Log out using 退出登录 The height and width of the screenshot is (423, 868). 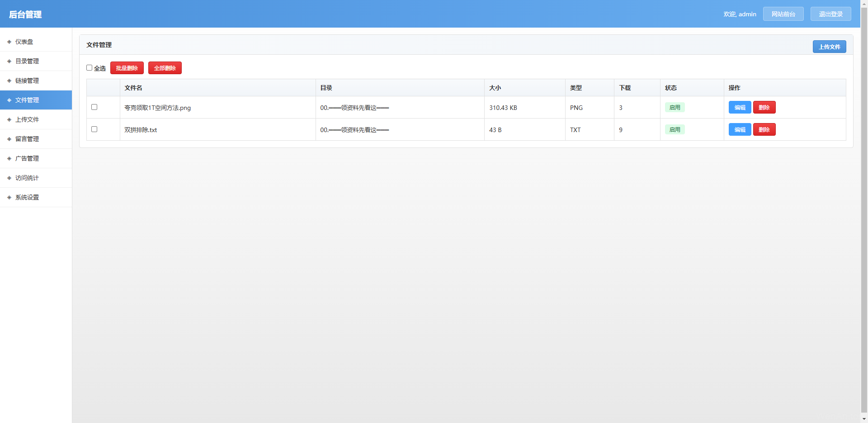(830, 14)
